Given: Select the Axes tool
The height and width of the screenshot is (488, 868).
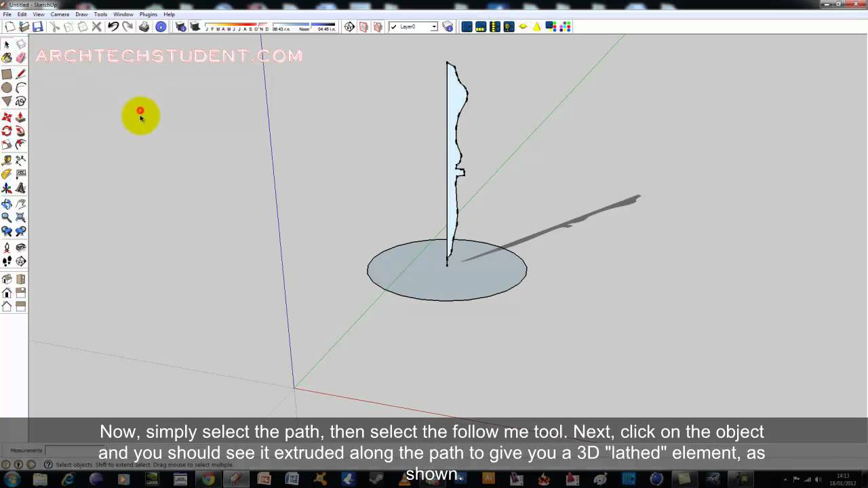Looking at the screenshot, I should [7, 188].
